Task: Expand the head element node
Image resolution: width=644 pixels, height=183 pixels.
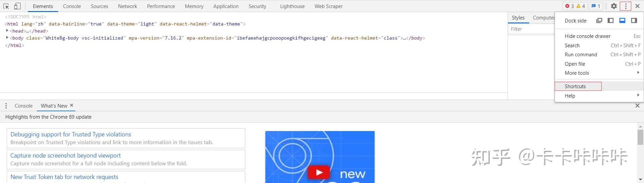Action: click(x=7, y=30)
